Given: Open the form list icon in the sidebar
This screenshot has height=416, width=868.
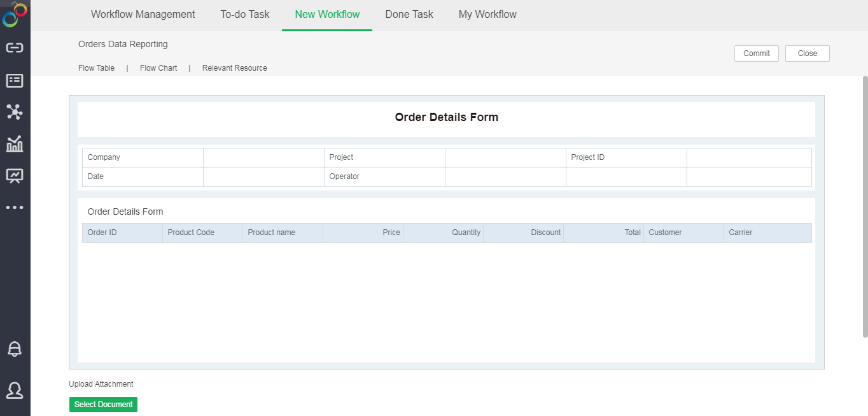Looking at the screenshot, I should (x=15, y=80).
